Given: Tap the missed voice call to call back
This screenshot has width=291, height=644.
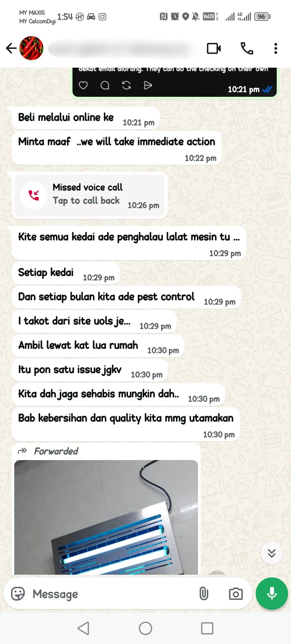Looking at the screenshot, I should [x=90, y=195].
